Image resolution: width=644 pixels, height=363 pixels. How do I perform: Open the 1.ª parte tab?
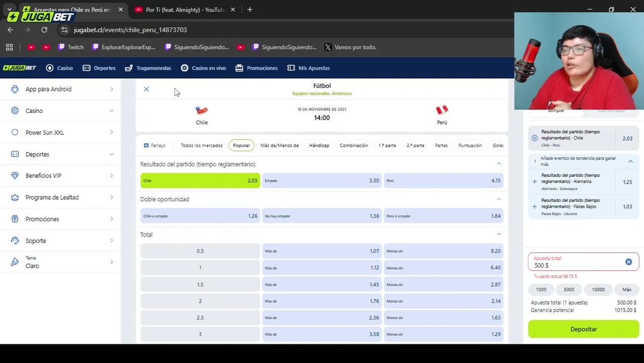[387, 145]
